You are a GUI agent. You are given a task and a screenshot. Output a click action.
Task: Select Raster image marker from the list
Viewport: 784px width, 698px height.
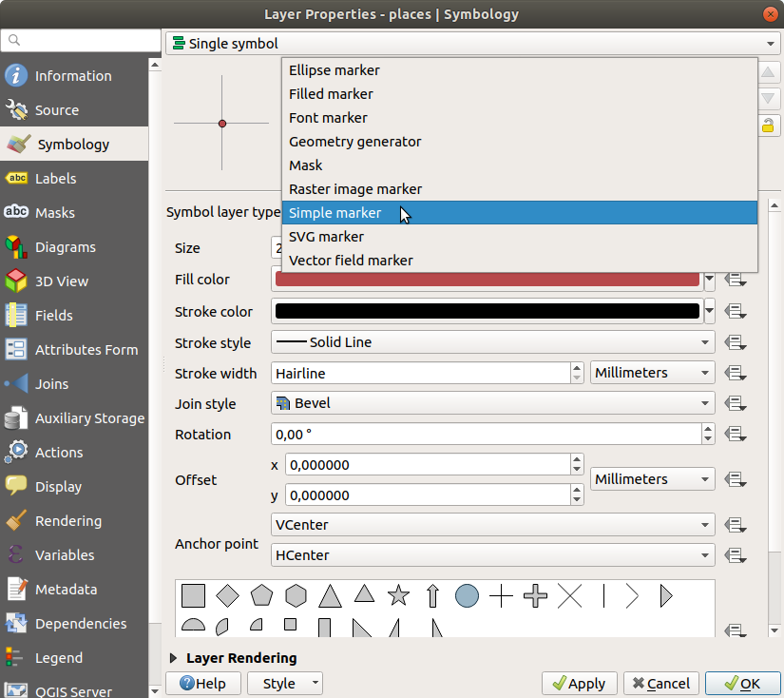tap(355, 188)
